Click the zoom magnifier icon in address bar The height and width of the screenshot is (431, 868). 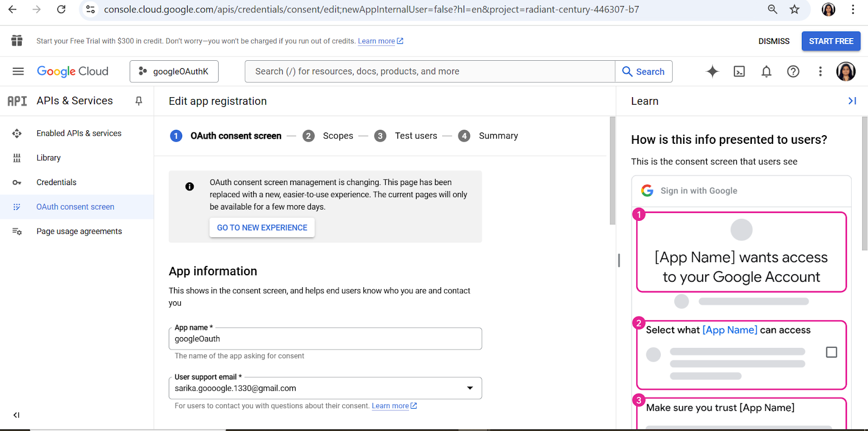[x=773, y=9]
